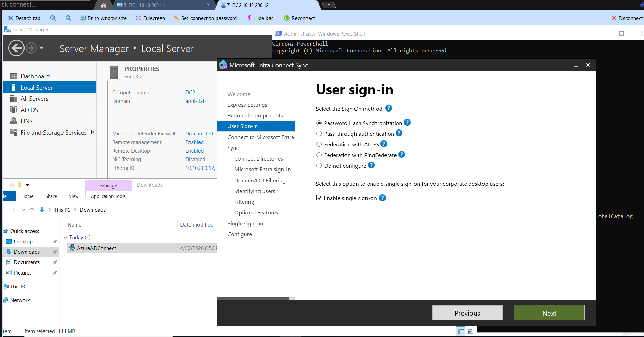This screenshot has height=337, width=644.
Task: Collapse the Today (1) group
Action: point(66,238)
